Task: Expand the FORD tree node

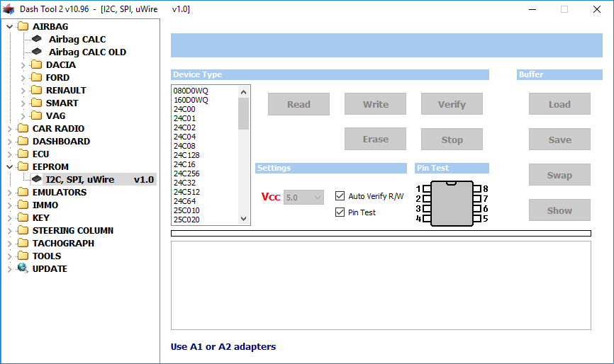Action: [x=23, y=78]
